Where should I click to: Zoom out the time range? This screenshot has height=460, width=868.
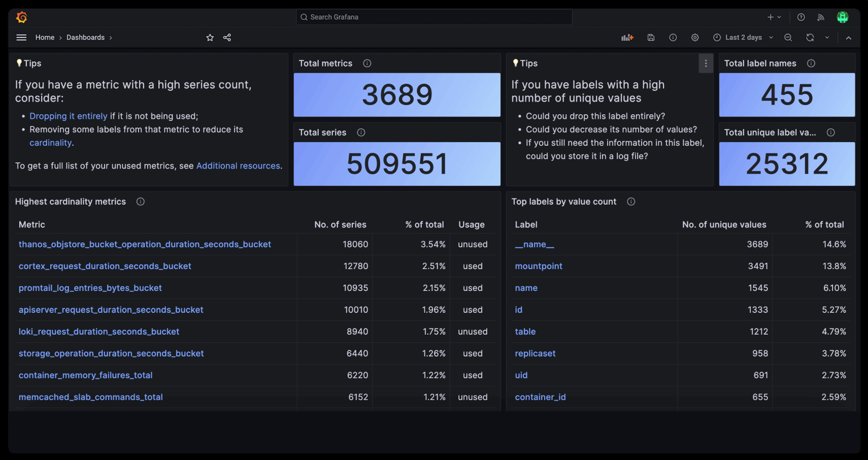pyautogui.click(x=788, y=37)
